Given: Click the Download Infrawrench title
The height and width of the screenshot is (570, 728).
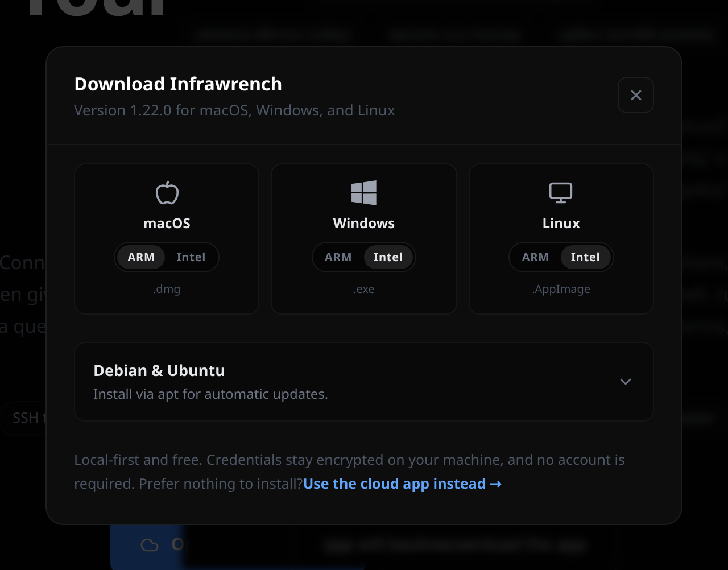Looking at the screenshot, I should [178, 84].
